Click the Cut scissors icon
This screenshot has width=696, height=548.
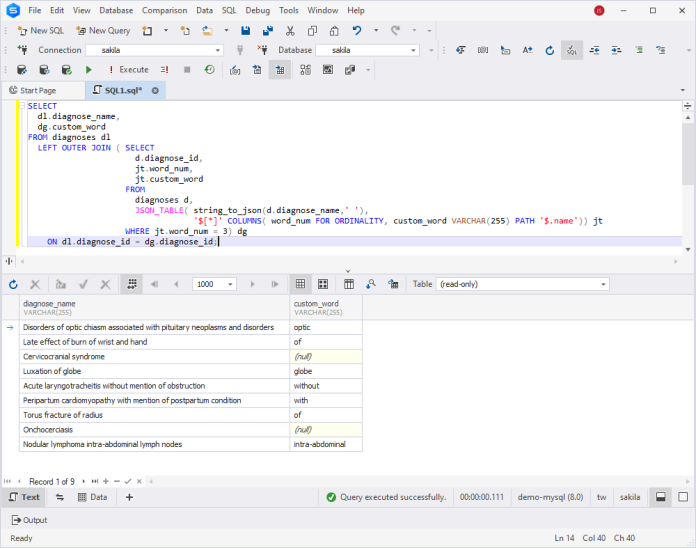tap(289, 31)
